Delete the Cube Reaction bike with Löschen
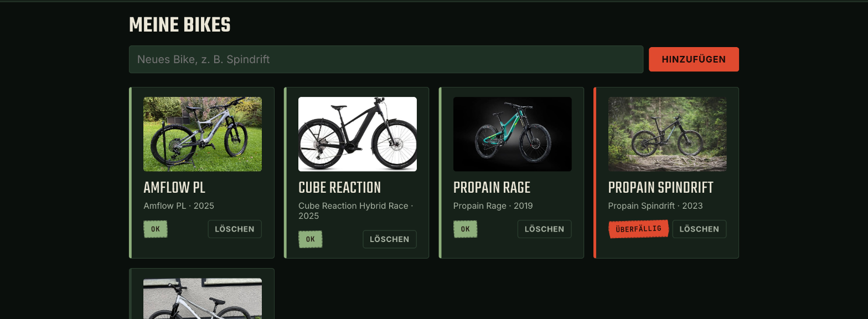The image size is (868, 319). (390, 239)
